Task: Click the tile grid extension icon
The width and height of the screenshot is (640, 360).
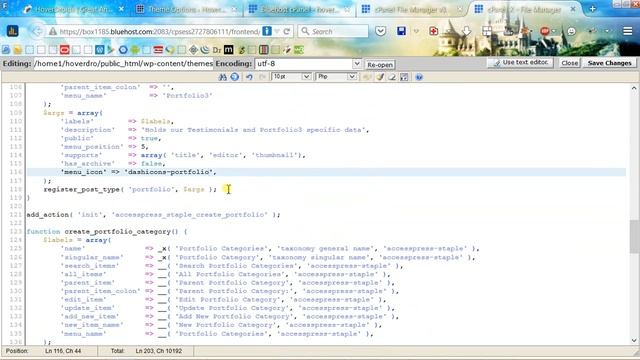Action: [x=487, y=31]
